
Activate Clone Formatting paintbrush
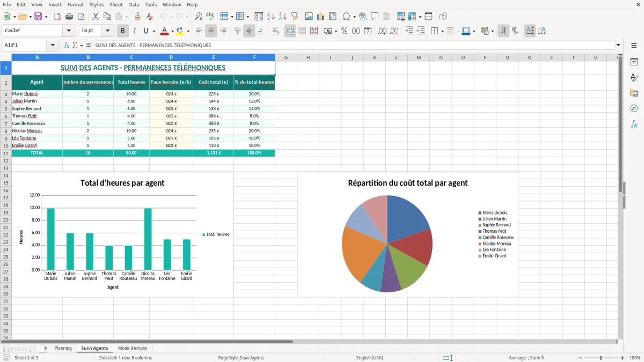[x=138, y=17]
